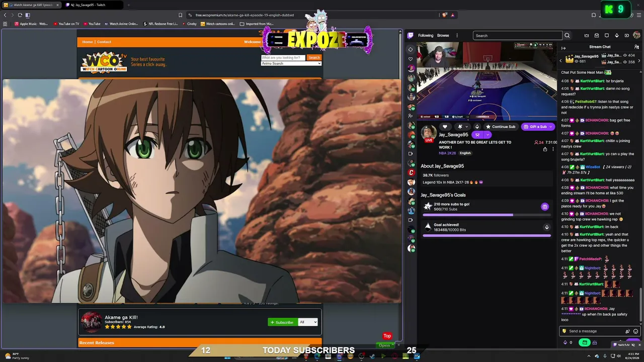Expand the bits goal achieved details

pyautogui.click(x=547, y=227)
